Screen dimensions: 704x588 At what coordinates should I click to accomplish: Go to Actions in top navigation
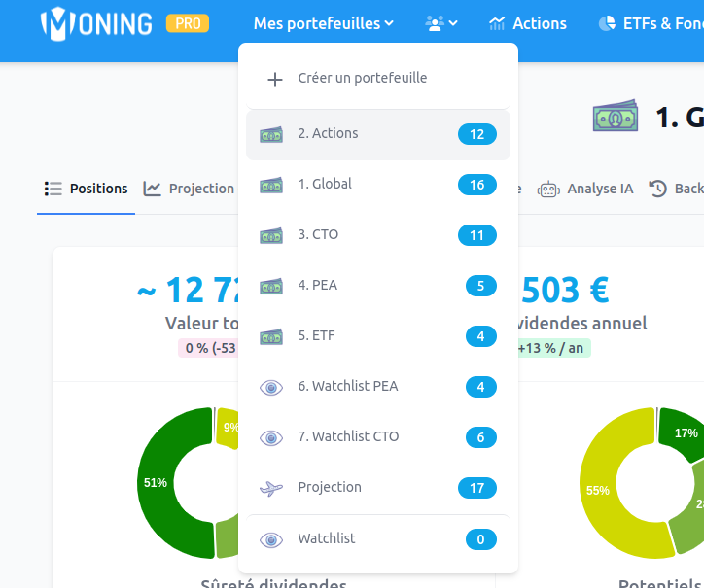tap(528, 23)
